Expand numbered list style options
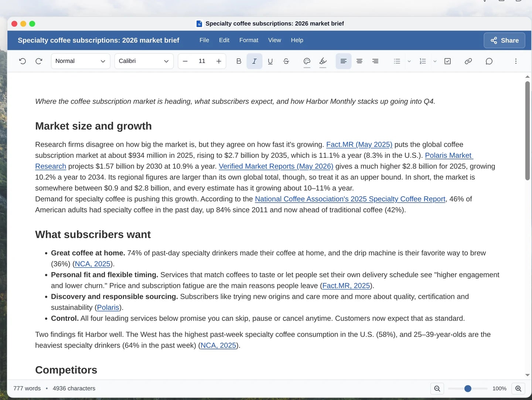Viewport: 532px width, 400px height. tap(435, 61)
